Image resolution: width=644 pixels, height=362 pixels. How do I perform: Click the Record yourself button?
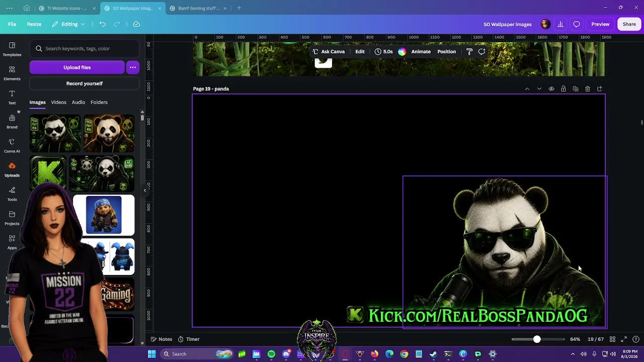(85, 83)
